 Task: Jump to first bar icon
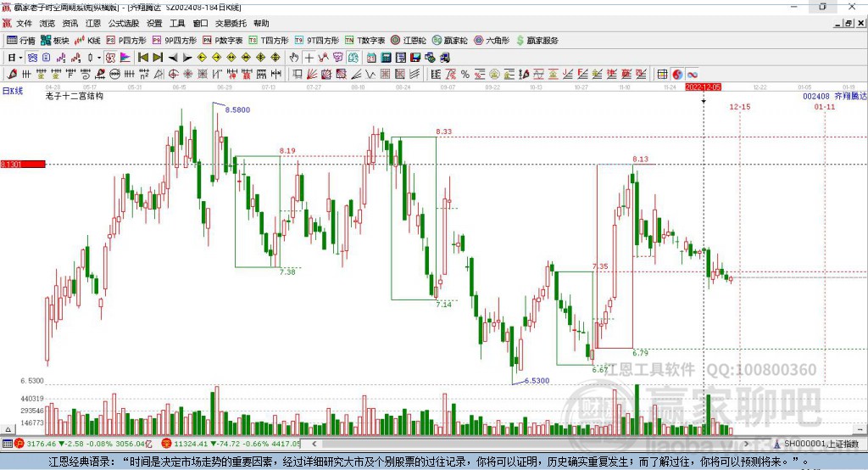(x=142, y=58)
